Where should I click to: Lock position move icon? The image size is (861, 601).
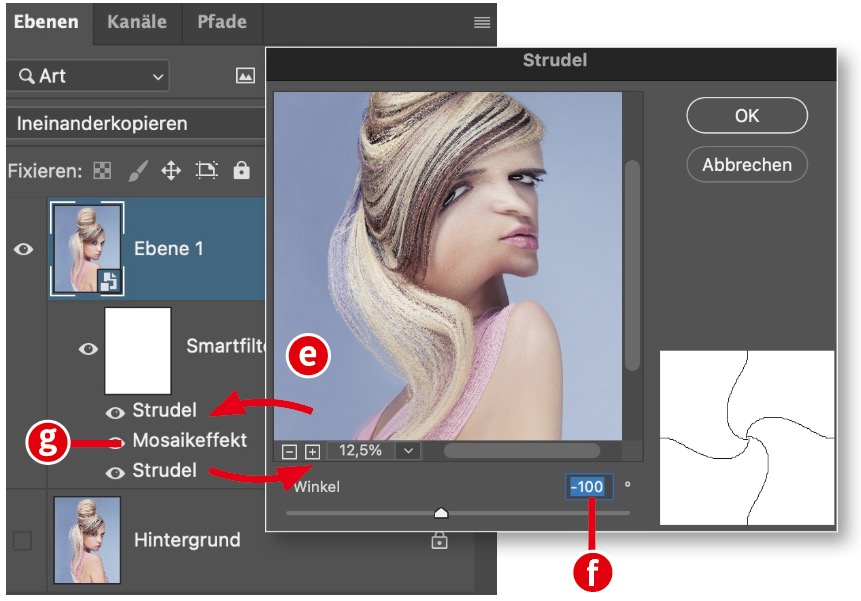(171, 171)
